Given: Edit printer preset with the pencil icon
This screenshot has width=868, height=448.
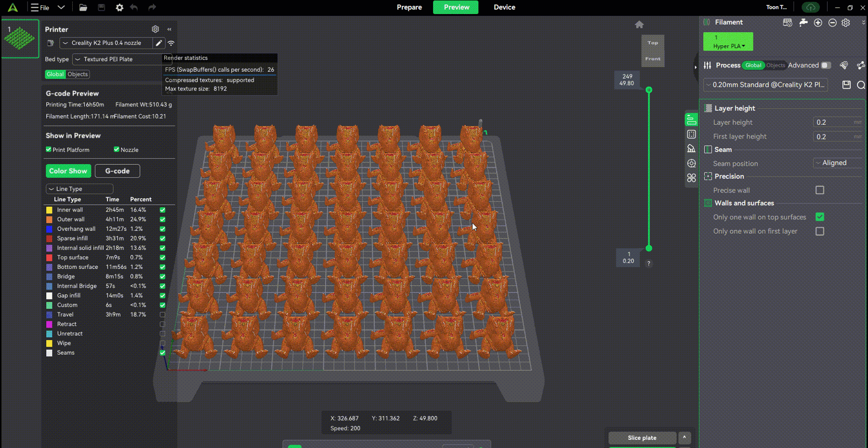Looking at the screenshot, I should tap(158, 43).
